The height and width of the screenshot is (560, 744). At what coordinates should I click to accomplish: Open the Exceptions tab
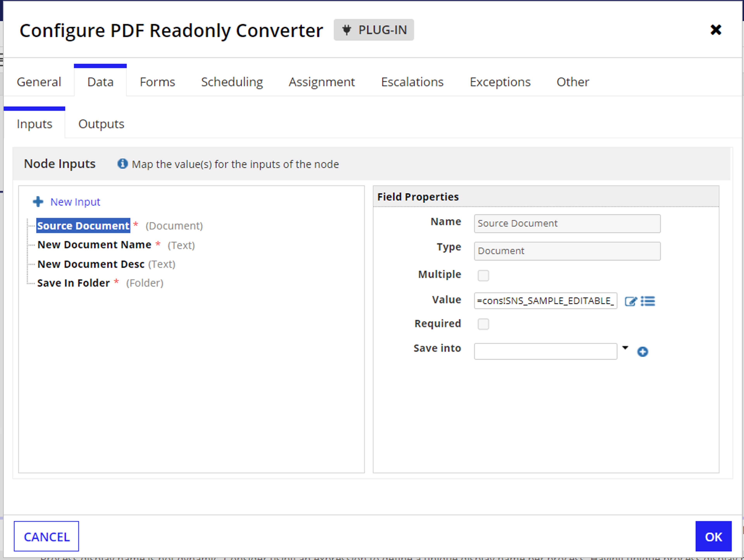[500, 82]
